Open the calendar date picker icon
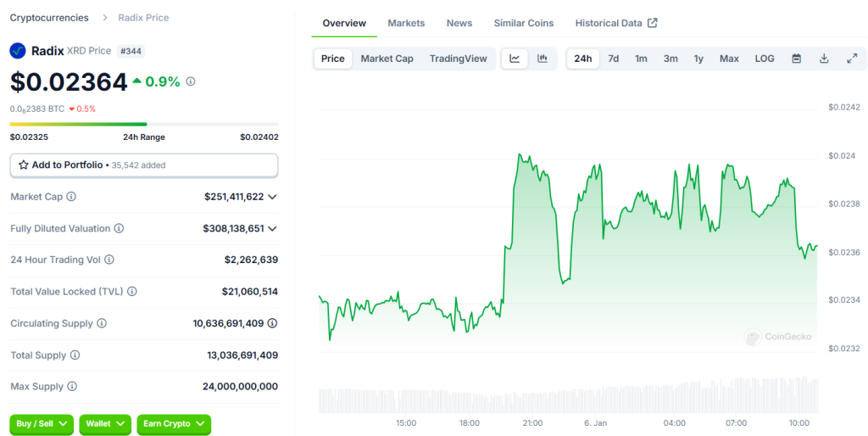Screen dimensions: 868x436 (x=796, y=59)
